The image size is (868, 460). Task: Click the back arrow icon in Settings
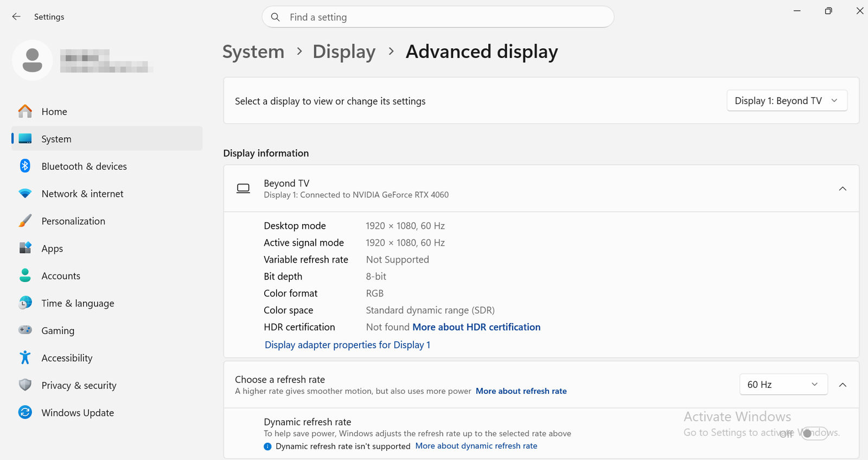tap(16, 17)
